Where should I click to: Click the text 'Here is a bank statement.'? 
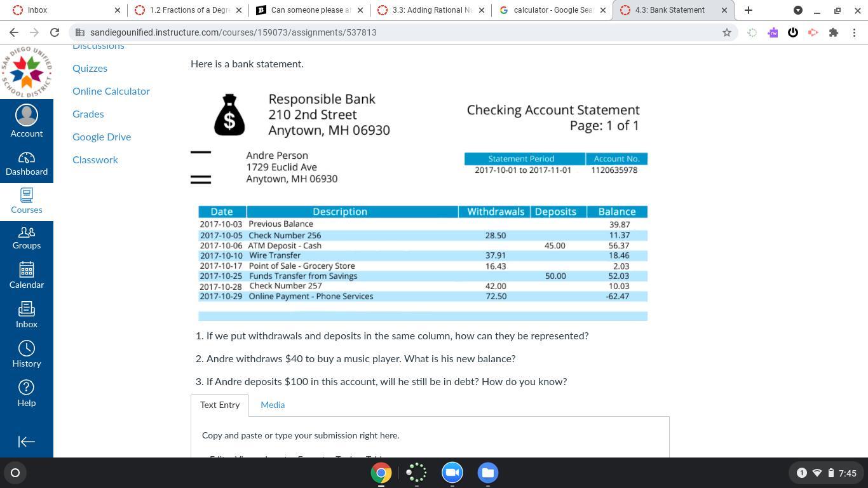tap(247, 64)
